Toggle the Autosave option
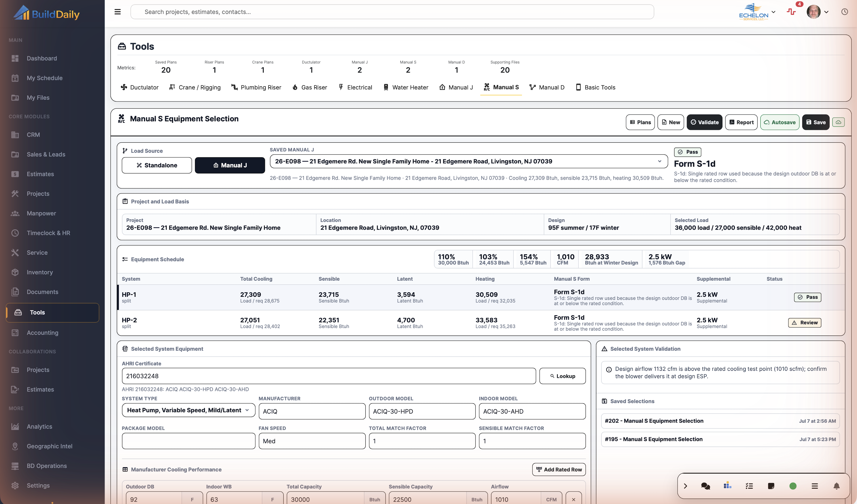This screenshot has height=504, width=857. click(779, 122)
